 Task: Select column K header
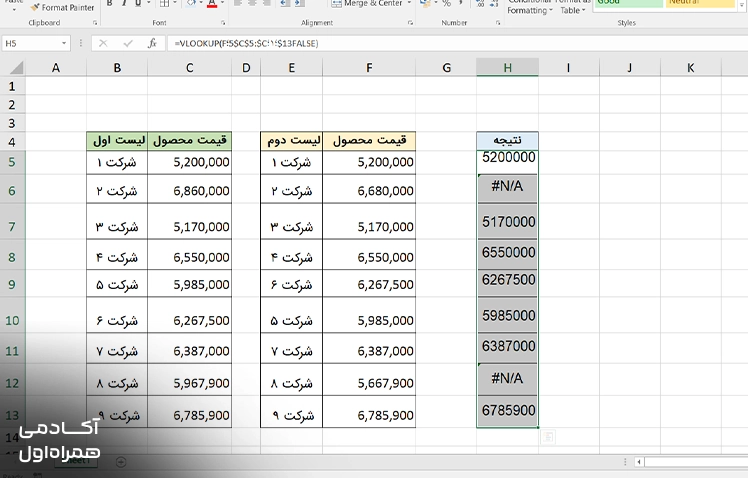[690, 68]
